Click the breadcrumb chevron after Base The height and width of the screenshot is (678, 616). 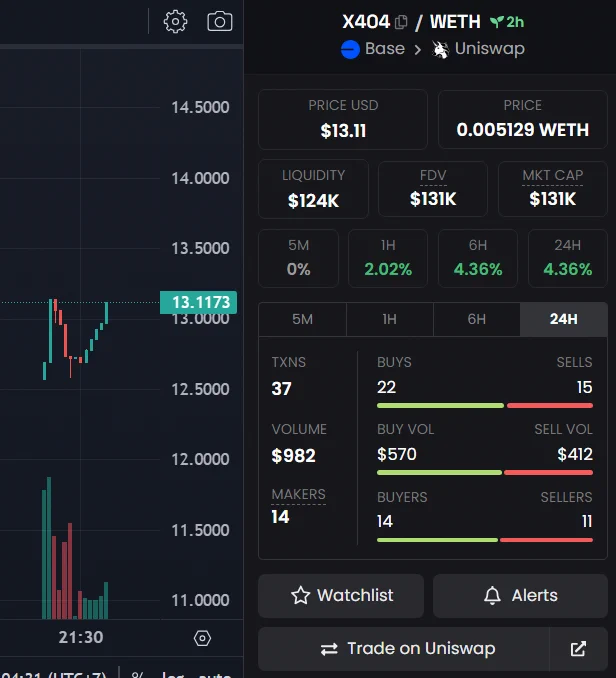pyautogui.click(x=417, y=50)
